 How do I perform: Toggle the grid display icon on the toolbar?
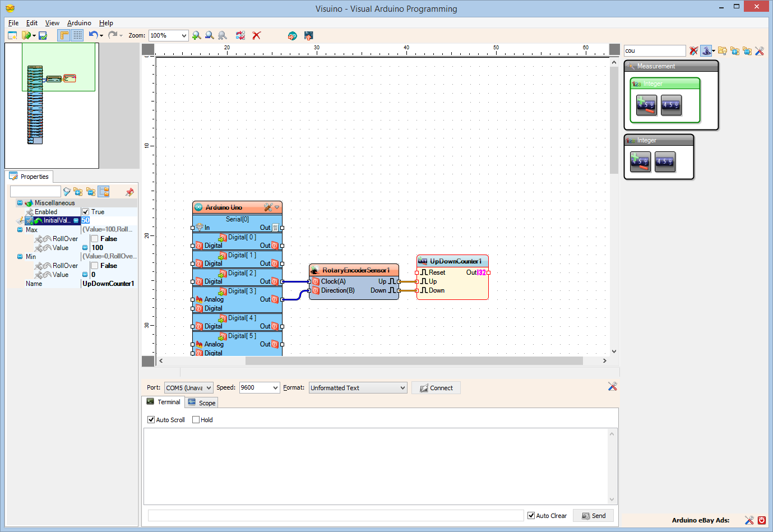tap(77, 35)
